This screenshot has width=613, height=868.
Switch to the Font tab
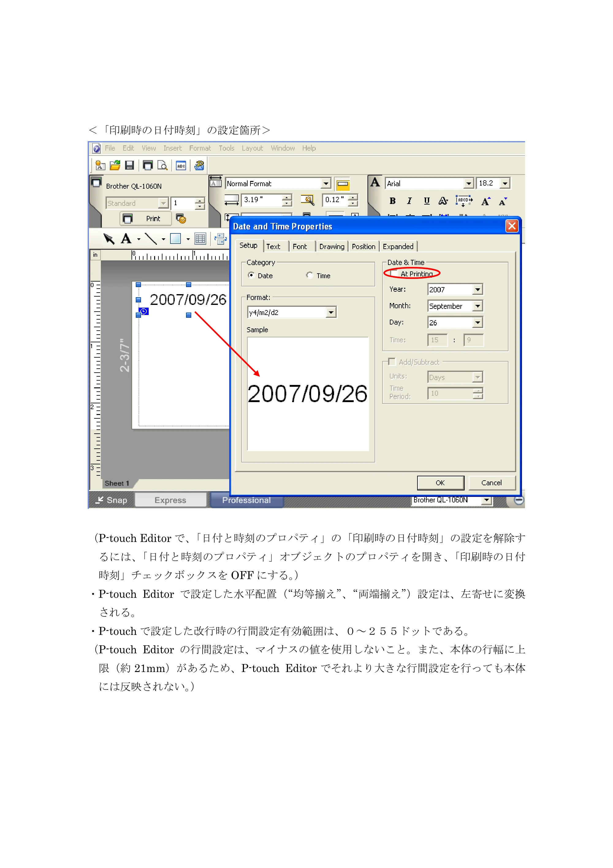[x=300, y=247]
